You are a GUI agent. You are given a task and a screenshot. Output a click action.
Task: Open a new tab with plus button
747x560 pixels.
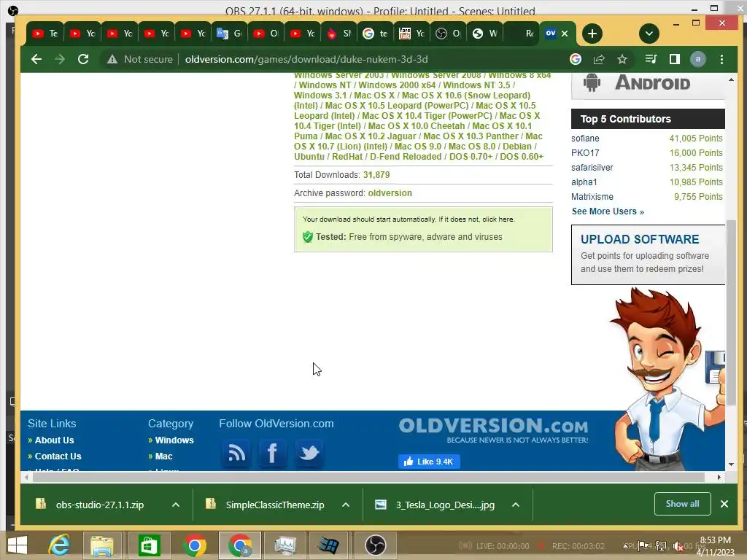click(x=592, y=34)
